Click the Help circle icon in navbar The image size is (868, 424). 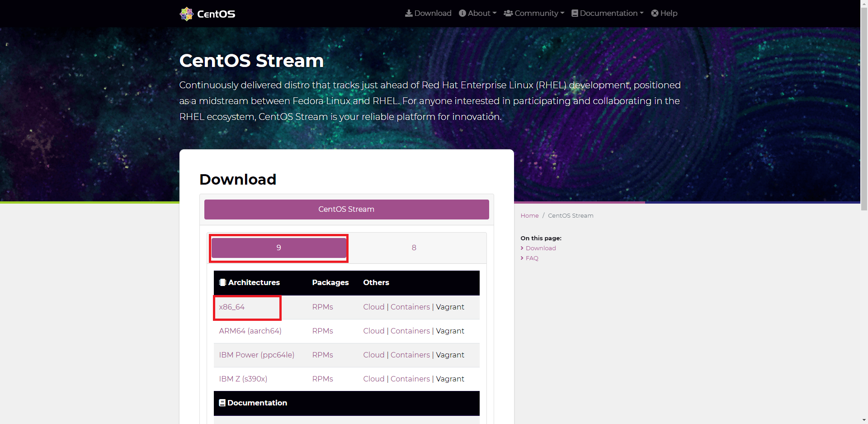656,13
